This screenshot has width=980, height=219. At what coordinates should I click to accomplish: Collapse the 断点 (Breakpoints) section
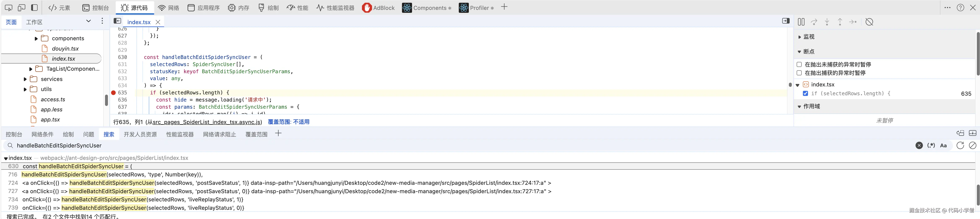[x=809, y=51]
